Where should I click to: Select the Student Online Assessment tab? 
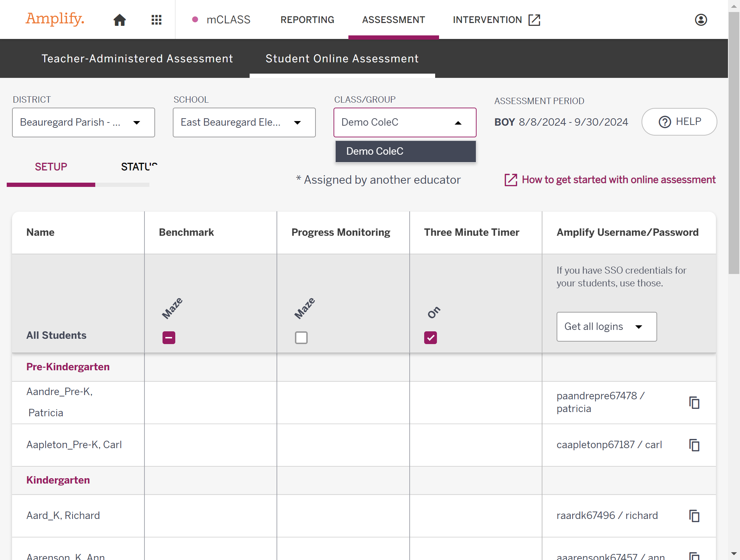[x=342, y=58]
